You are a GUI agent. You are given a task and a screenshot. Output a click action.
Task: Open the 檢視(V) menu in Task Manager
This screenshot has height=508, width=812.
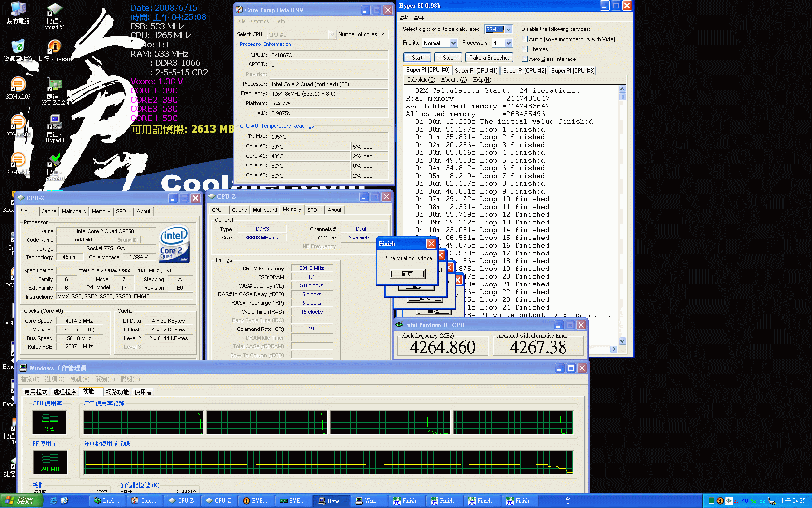pyautogui.click(x=80, y=379)
